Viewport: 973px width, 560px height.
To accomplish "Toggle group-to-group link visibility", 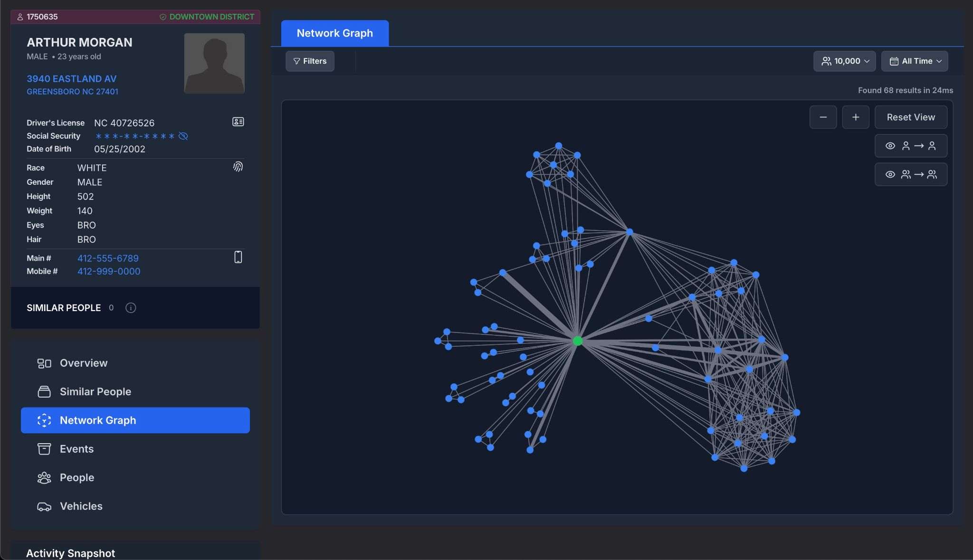I will point(910,174).
